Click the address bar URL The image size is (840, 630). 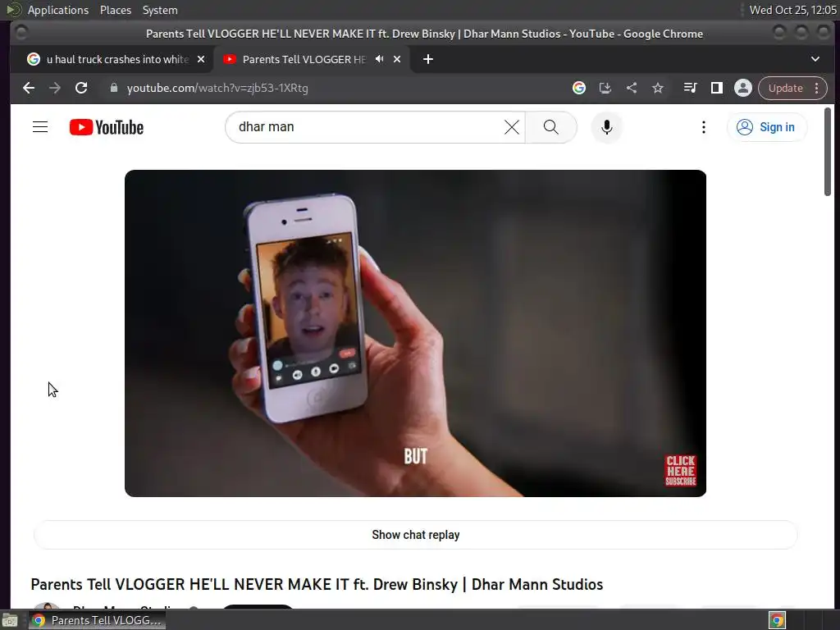217,88
